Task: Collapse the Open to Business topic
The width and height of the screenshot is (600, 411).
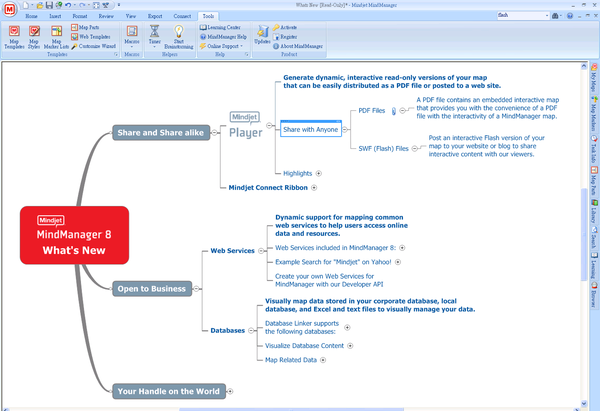Action: point(196,289)
